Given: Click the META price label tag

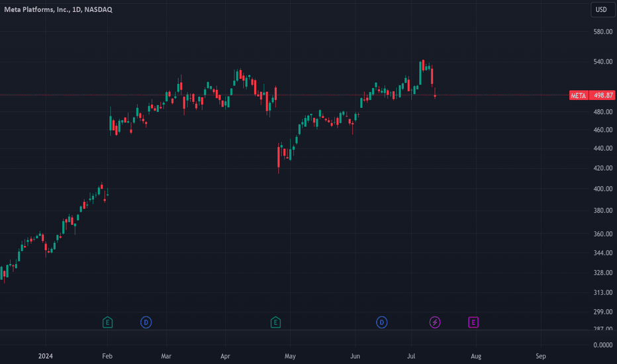Looking at the screenshot, I should (579, 95).
